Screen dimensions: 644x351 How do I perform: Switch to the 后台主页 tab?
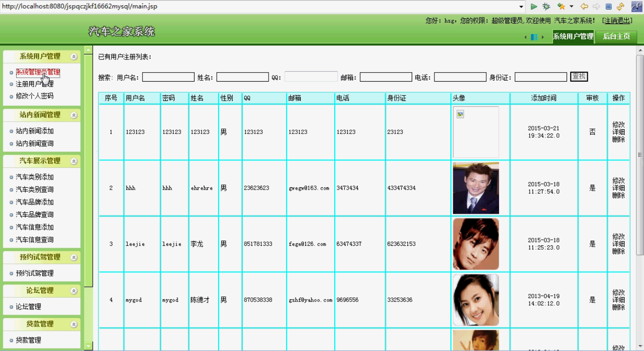pos(616,36)
